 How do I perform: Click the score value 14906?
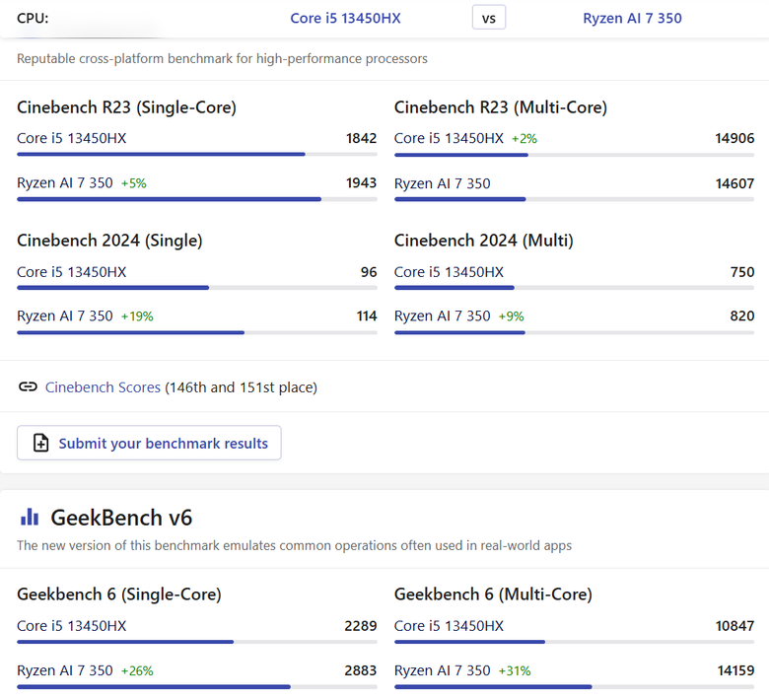click(x=734, y=138)
